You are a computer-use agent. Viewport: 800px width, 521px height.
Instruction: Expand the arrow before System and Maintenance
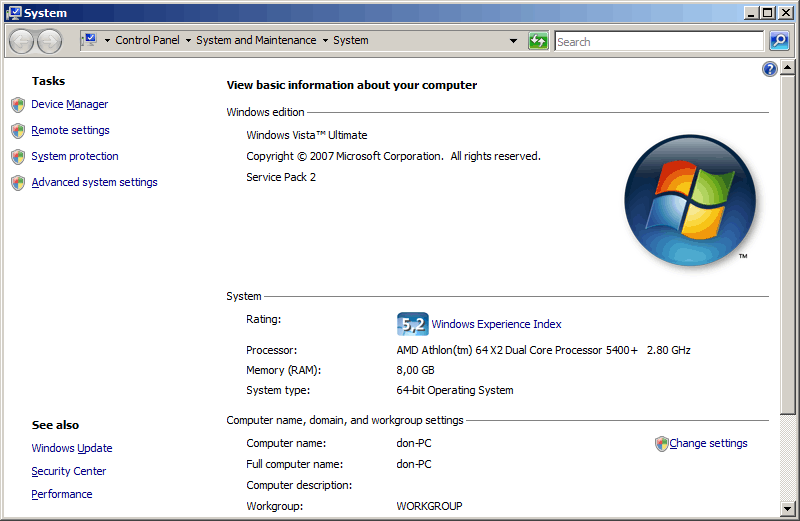pyautogui.click(x=188, y=41)
